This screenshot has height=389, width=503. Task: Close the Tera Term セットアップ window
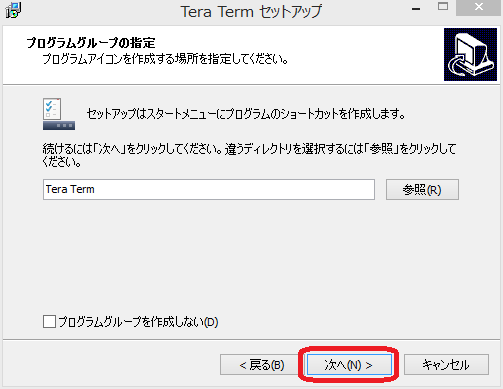point(478,7)
